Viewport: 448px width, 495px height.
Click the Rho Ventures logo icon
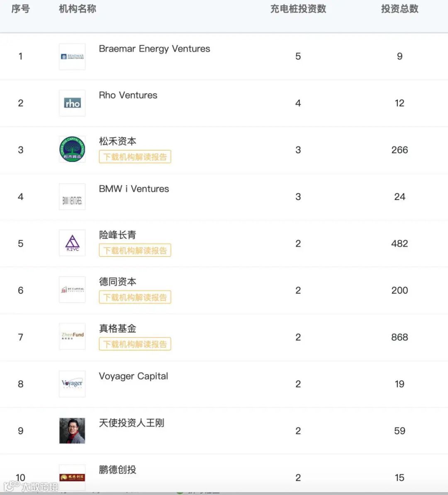(72, 103)
